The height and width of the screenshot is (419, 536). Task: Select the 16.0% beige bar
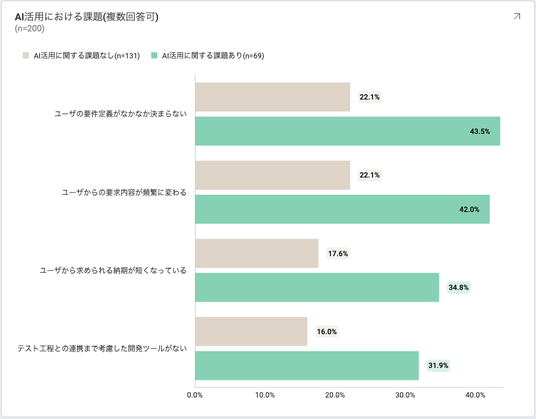251,332
